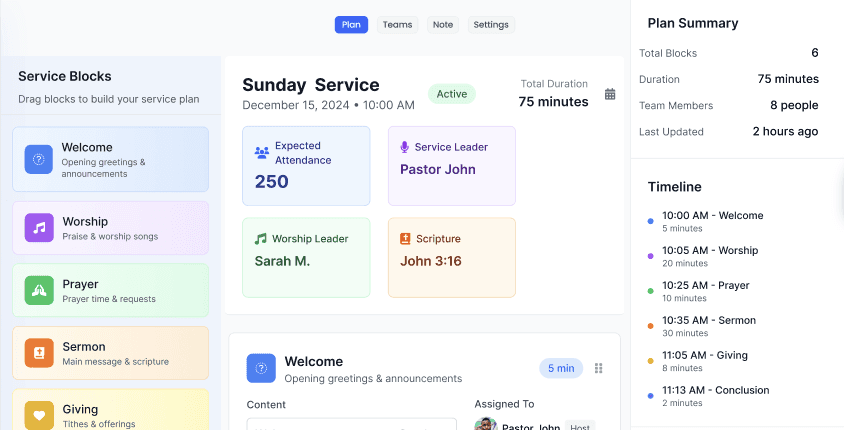844x430 pixels.
Task: Click timeline entry 10:00 AM - Welcome
Action: click(x=713, y=215)
